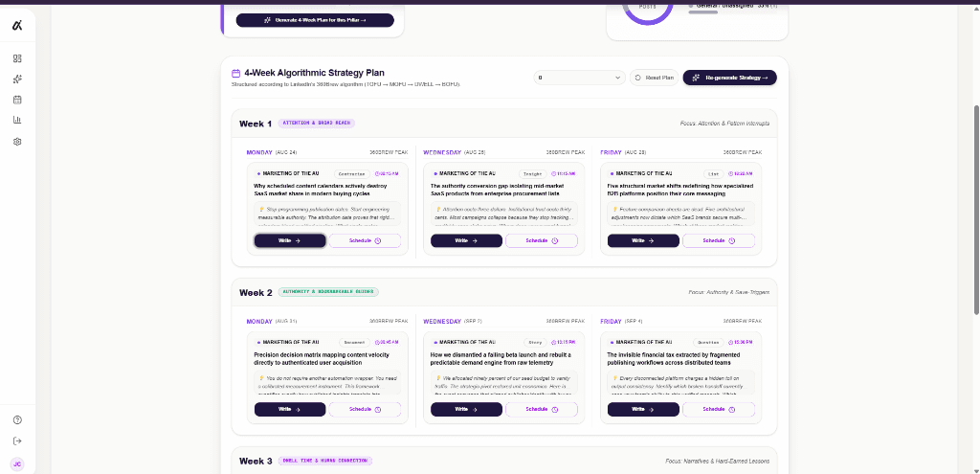Viewport: 980px width, 474px height.
Task: Open the JC user avatar
Action: 17,464
